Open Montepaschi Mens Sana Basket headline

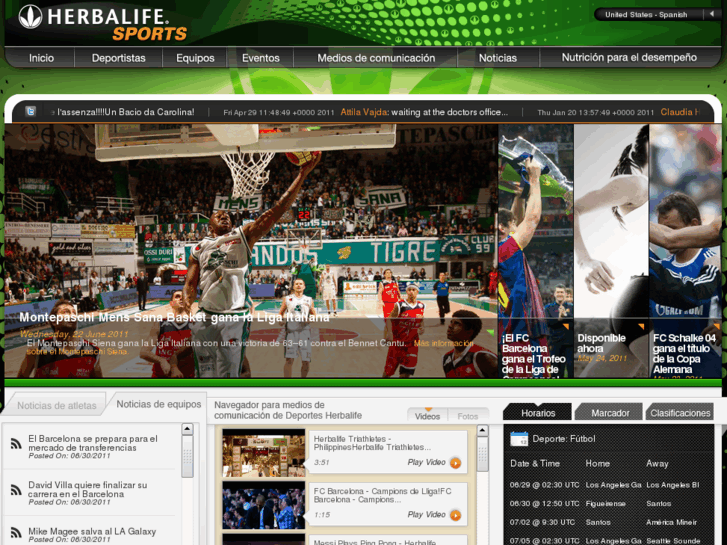pyautogui.click(x=174, y=317)
